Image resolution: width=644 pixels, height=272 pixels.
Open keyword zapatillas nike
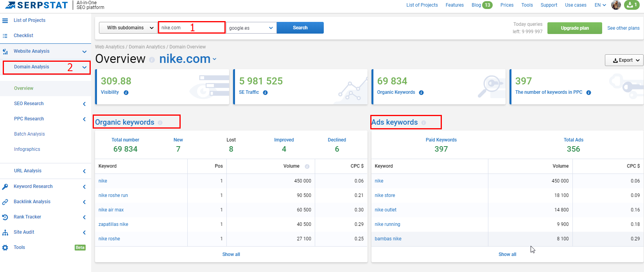tap(113, 224)
